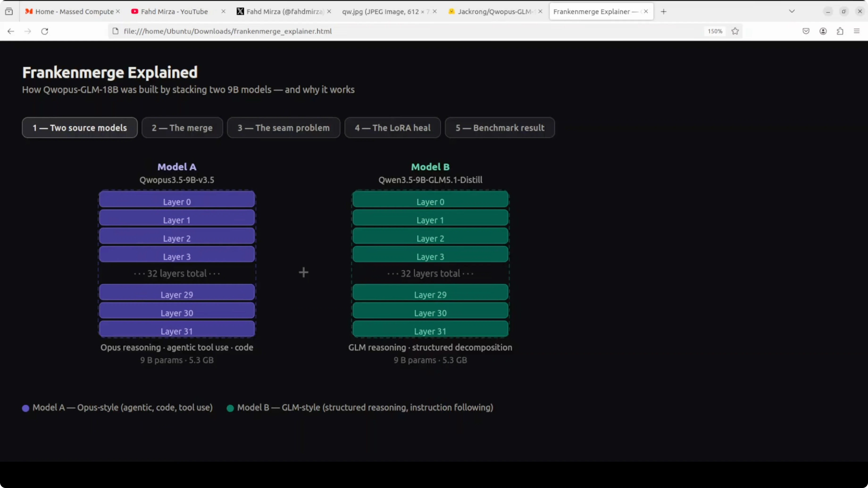Select step 3 — The seam problem

[x=283, y=128]
